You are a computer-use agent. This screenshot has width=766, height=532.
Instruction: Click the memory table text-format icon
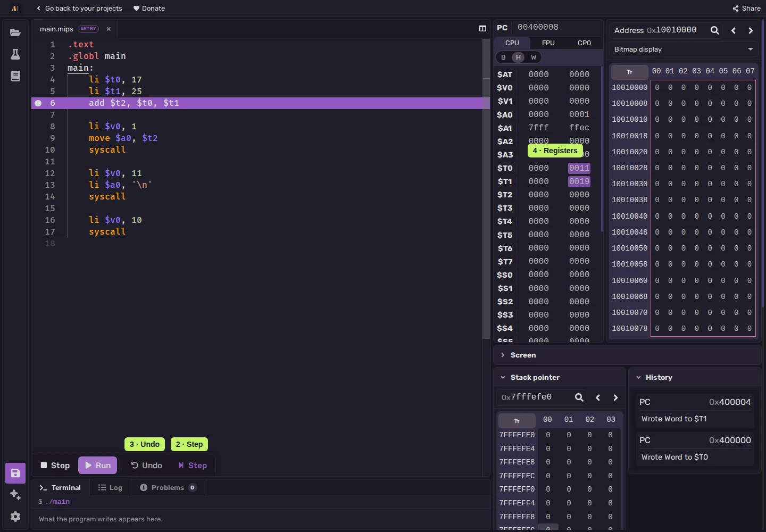629,72
